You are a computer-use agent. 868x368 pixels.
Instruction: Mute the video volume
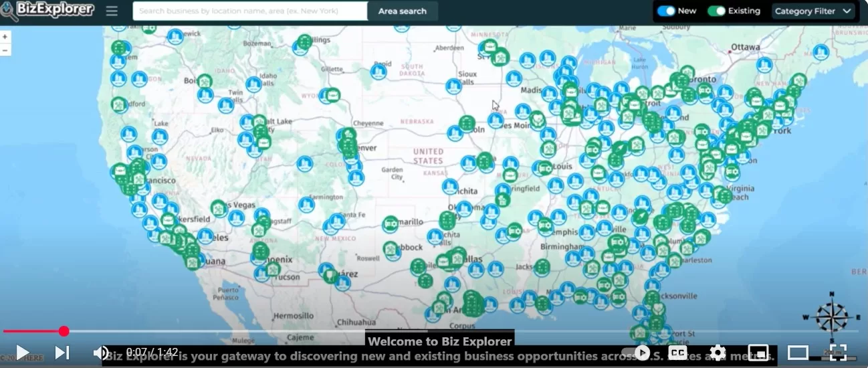tap(100, 352)
